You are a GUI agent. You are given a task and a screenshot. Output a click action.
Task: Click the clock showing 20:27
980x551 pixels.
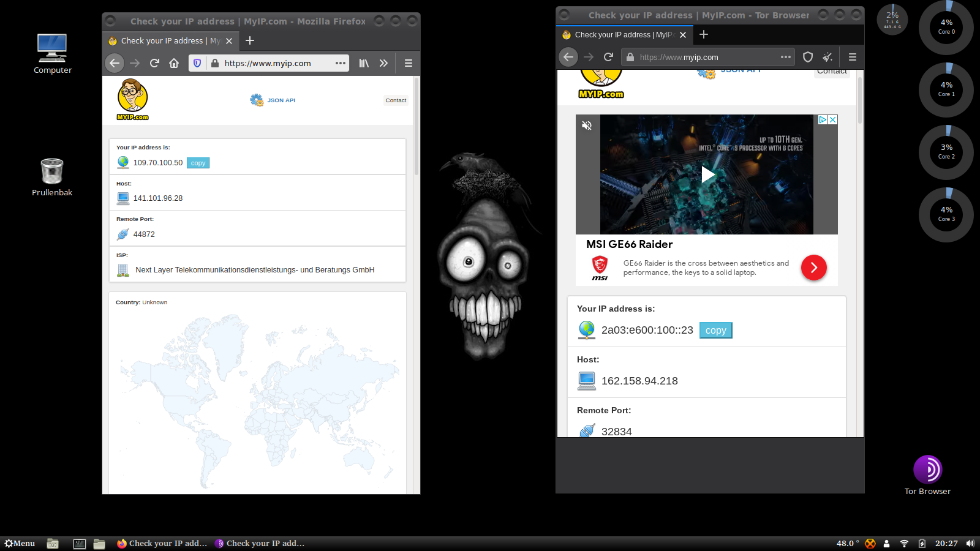tap(946, 544)
